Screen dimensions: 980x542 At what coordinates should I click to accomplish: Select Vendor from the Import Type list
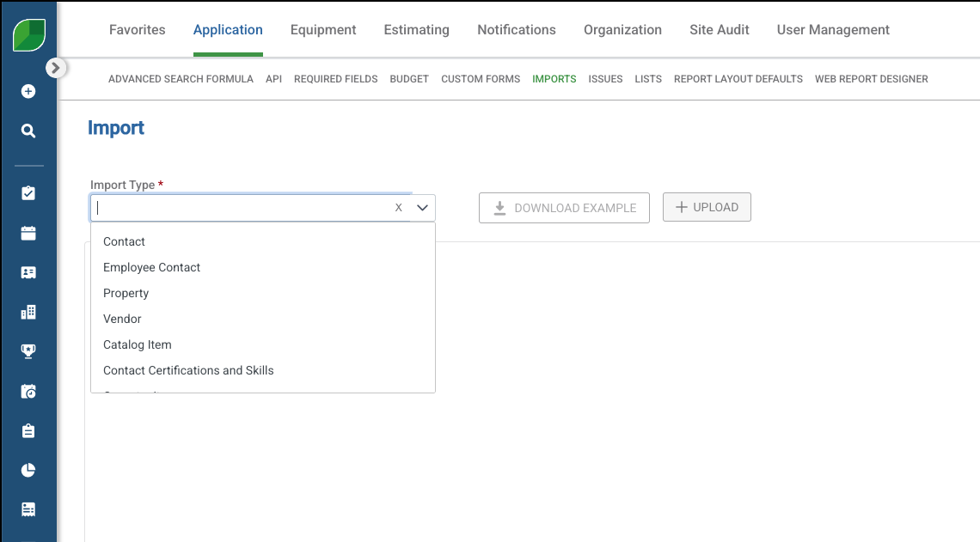[122, 319]
